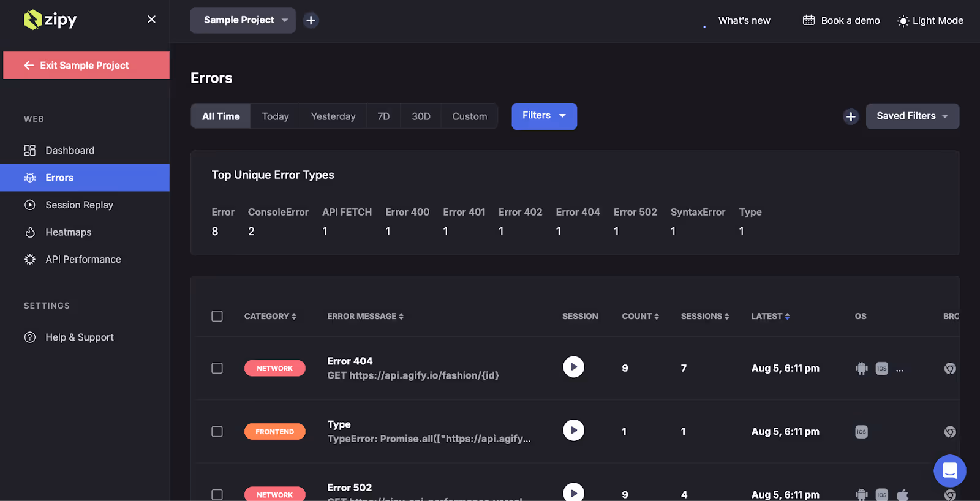Check the Type error row checkbox

[x=217, y=431]
